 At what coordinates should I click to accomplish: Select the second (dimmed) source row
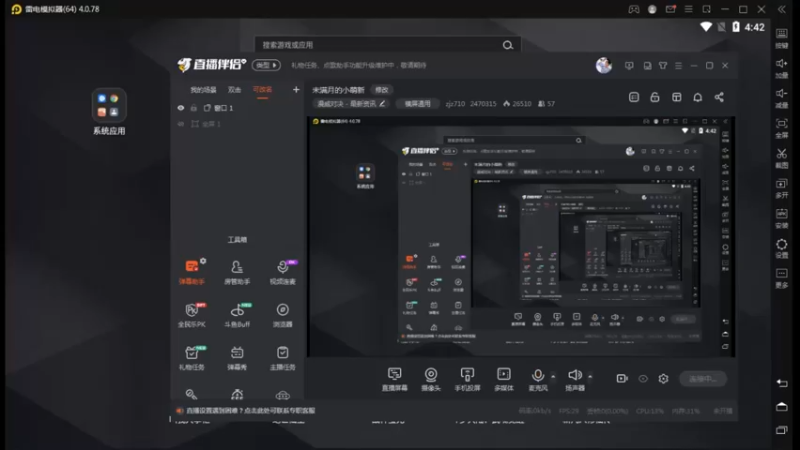click(x=237, y=124)
